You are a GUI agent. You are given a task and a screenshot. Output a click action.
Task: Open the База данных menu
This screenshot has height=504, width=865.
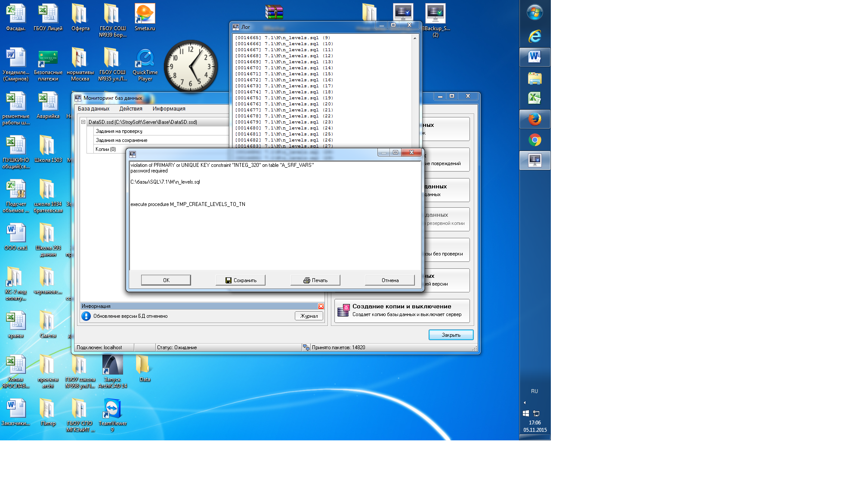click(94, 109)
